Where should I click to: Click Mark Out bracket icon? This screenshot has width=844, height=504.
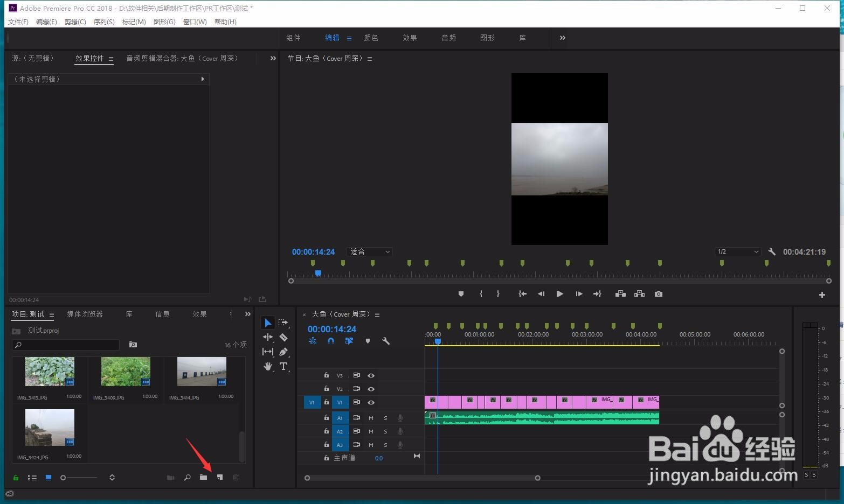point(498,294)
